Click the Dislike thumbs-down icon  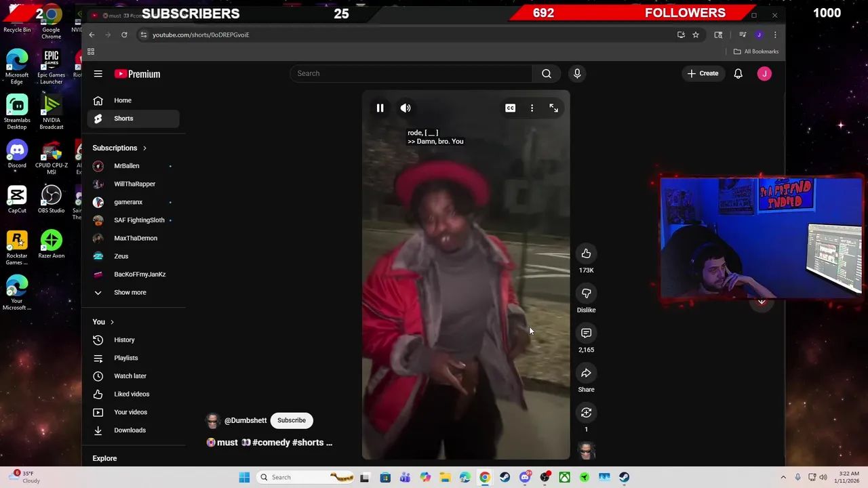point(586,293)
